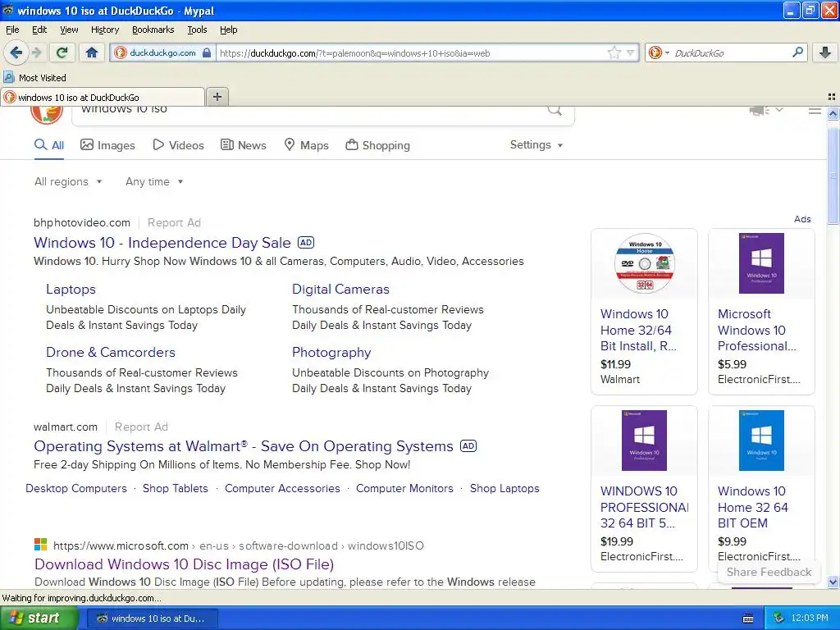Open Windows 10 Home 32/64 Bit Install listing
The width and height of the screenshot is (840, 630).
tap(638, 330)
